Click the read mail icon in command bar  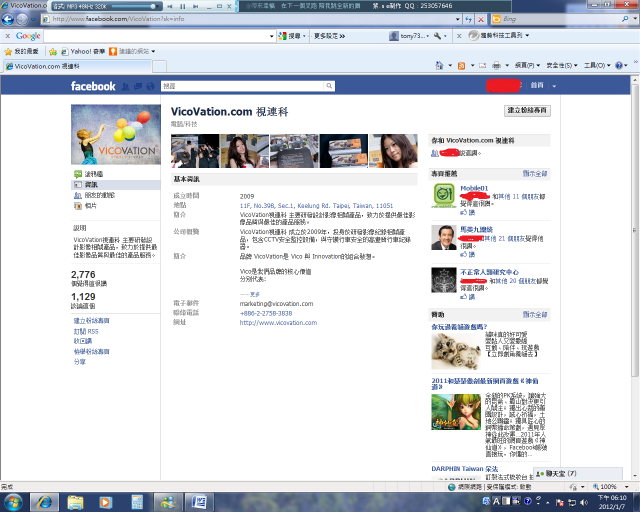point(482,65)
